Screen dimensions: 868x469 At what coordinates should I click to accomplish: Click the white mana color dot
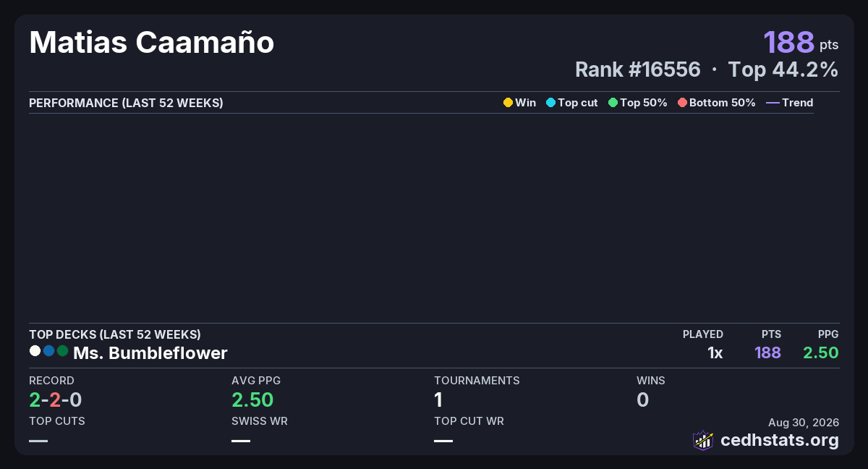tap(35, 351)
